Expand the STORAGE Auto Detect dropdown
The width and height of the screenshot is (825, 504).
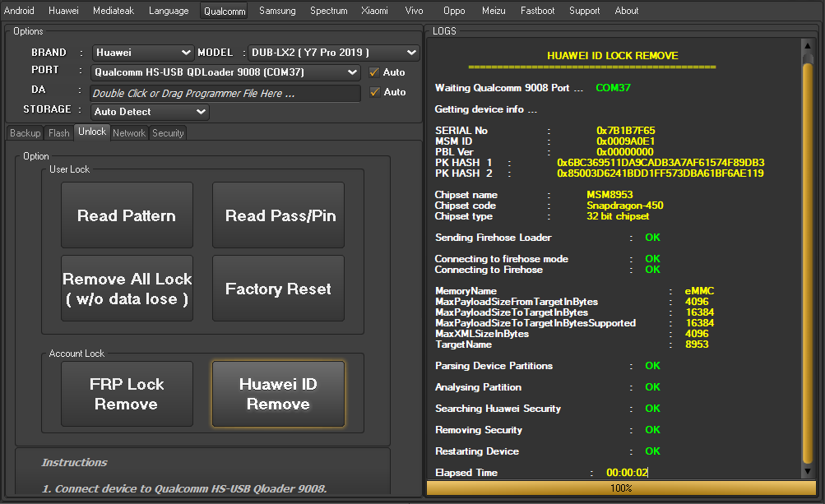click(150, 112)
